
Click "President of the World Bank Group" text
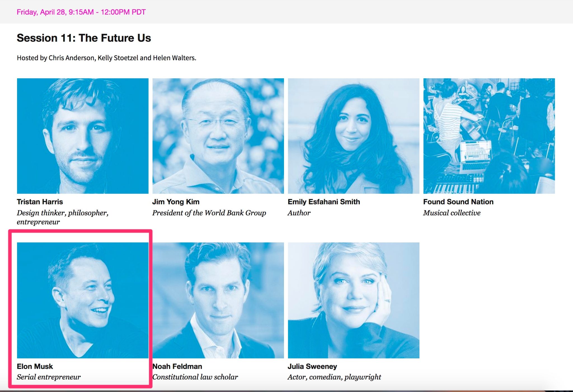click(209, 213)
